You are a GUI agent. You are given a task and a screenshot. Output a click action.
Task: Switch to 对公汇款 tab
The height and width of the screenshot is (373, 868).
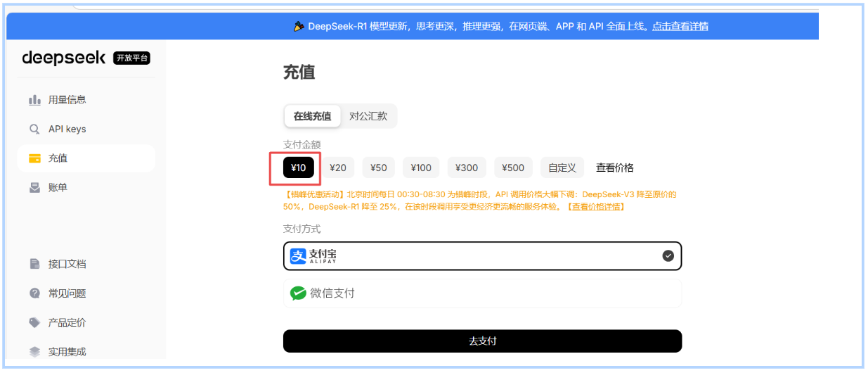[368, 116]
